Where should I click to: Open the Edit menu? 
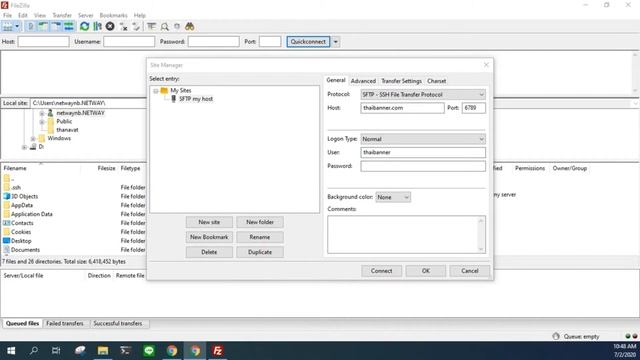tap(23, 15)
